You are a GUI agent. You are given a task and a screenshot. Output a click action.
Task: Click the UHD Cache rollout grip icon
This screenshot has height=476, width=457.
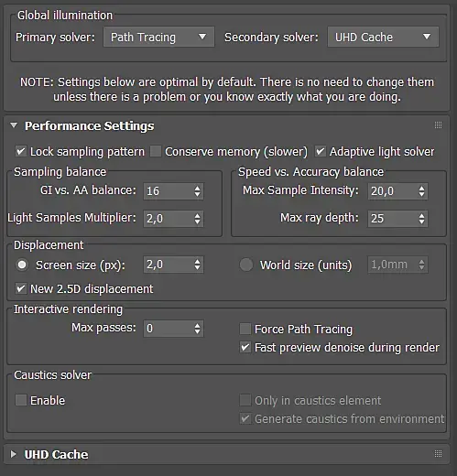coord(438,454)
